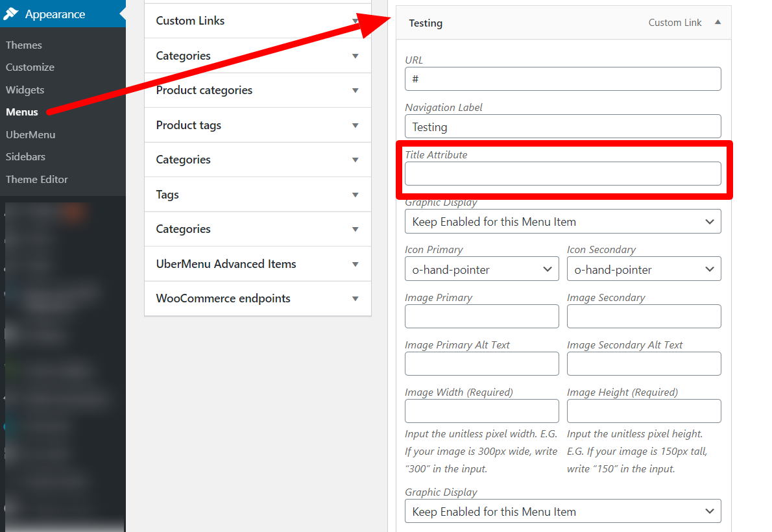772x532 pixels.
Task: Open Theme Editor in the sidebar
Action: pyautogui.click(x=37, y=179)
